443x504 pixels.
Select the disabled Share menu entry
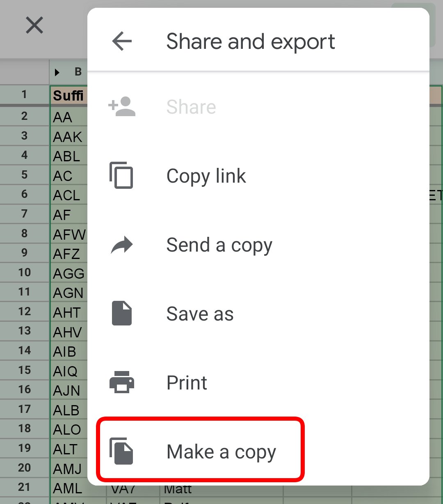(x=258, y=107)
